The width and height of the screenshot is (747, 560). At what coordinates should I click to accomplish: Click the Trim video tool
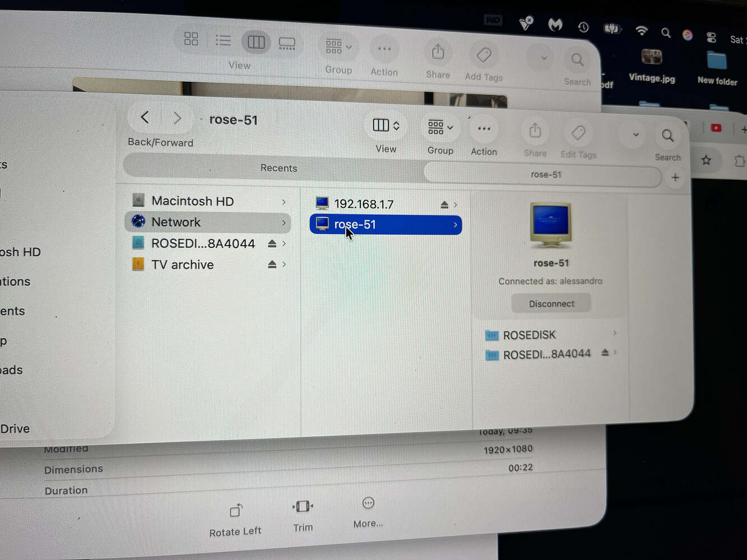point(303,507)
